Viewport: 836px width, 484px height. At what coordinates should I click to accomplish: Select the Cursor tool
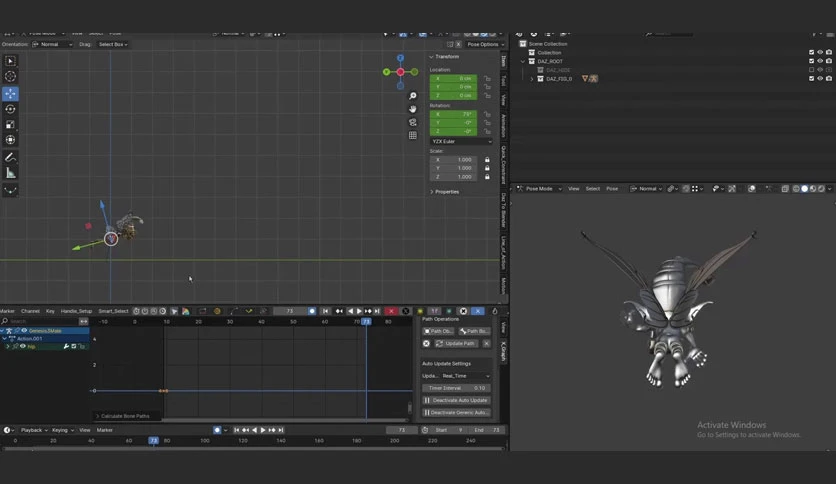click(x=10, y=76)
